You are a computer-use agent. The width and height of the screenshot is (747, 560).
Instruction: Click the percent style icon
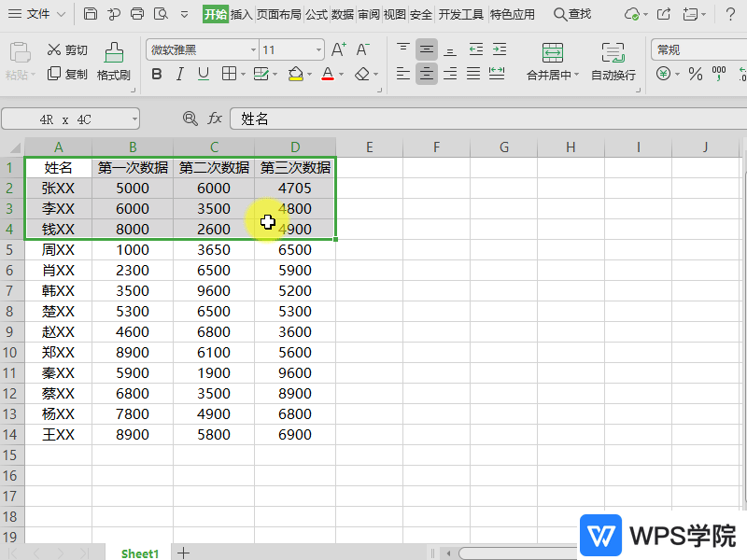[695, 74]
